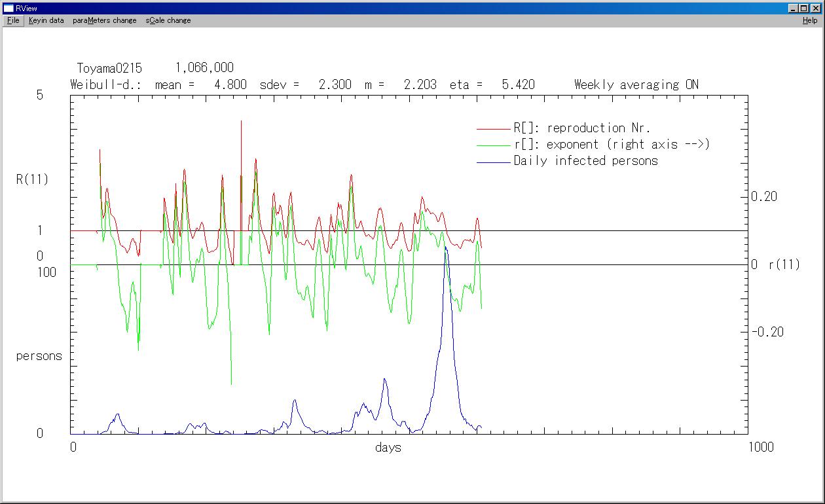Click the tallest red R spike
825x504 pixels.
241,122
